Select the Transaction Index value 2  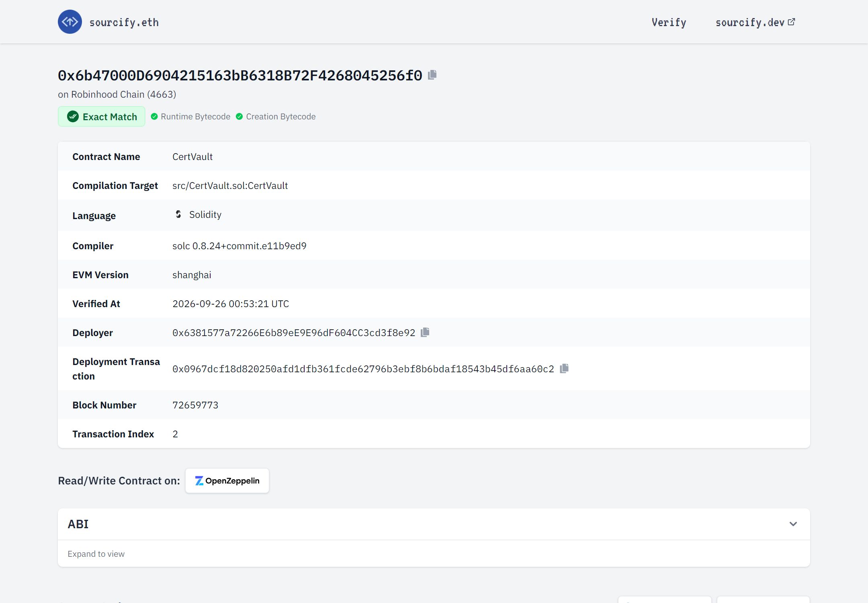pyautogui.click(x=175, y=434)
